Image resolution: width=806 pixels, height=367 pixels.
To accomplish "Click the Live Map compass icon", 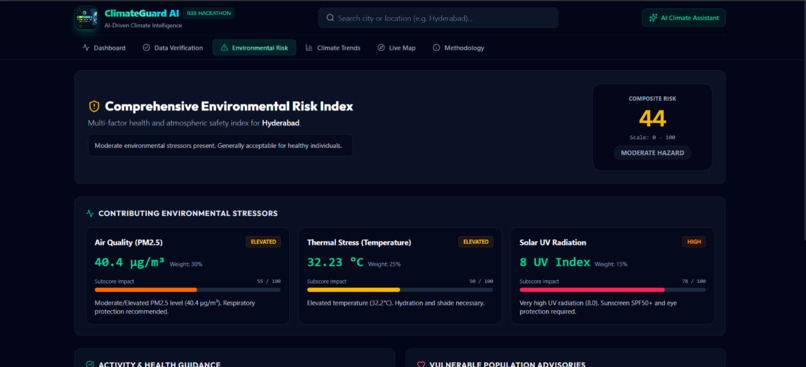I will tap(381, 48).
